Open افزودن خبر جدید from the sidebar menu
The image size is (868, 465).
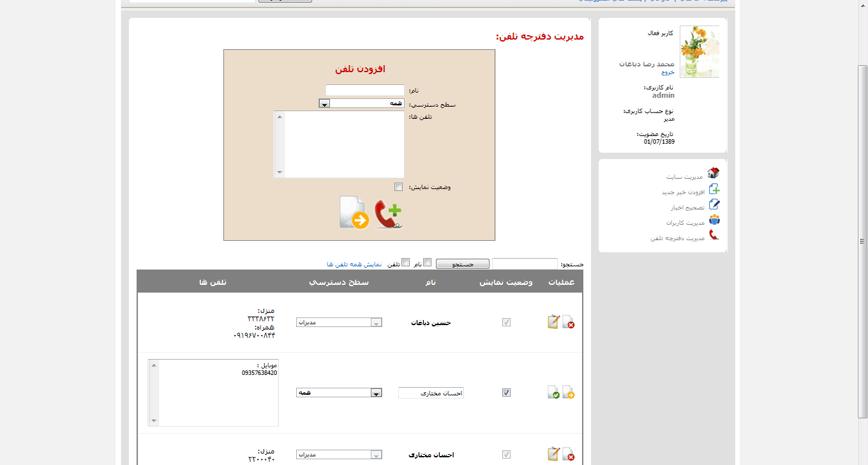pyautogui.click(x=682, y=192)
